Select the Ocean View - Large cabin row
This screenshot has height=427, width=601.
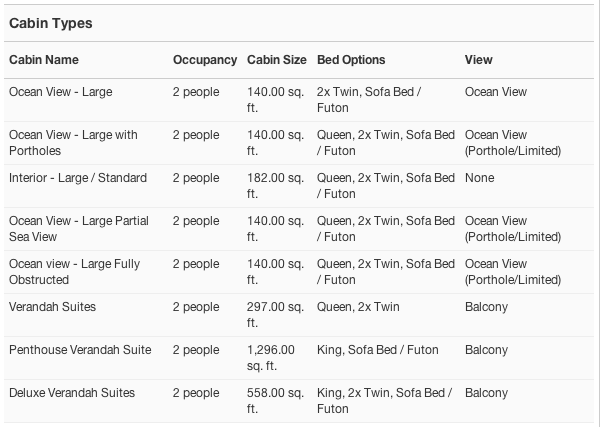coord(60,92)
